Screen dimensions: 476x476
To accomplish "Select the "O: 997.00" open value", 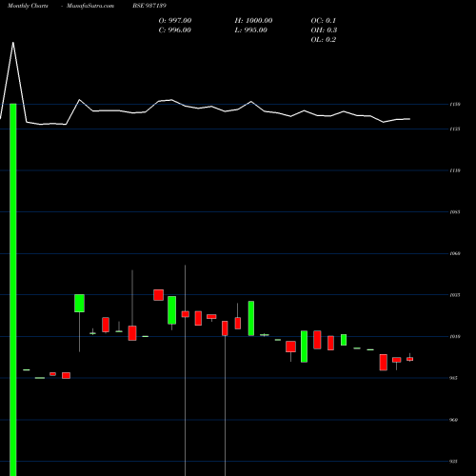I will click(x=175, y=21).
